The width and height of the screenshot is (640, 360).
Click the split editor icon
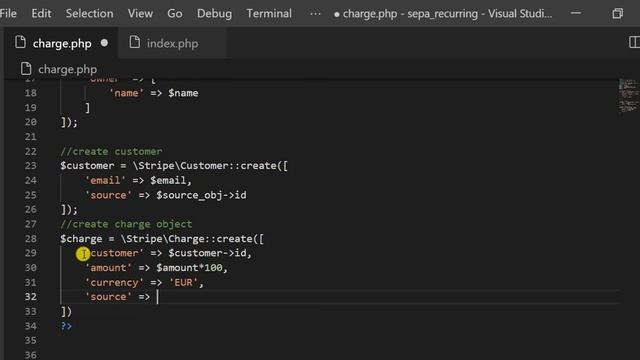point(634,42)
